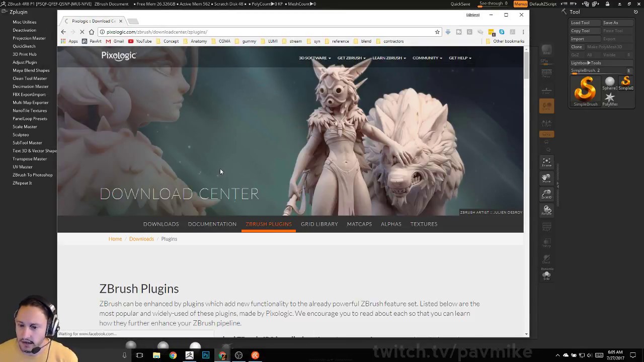
Task: Click the ZBrush lock icon in title bar
Action: point(607,4)
